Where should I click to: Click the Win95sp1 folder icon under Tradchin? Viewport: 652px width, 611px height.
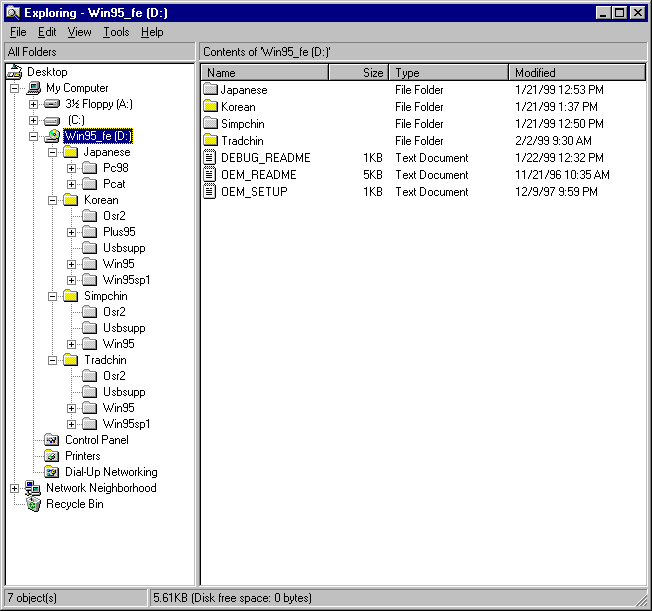tap(89, 424)
